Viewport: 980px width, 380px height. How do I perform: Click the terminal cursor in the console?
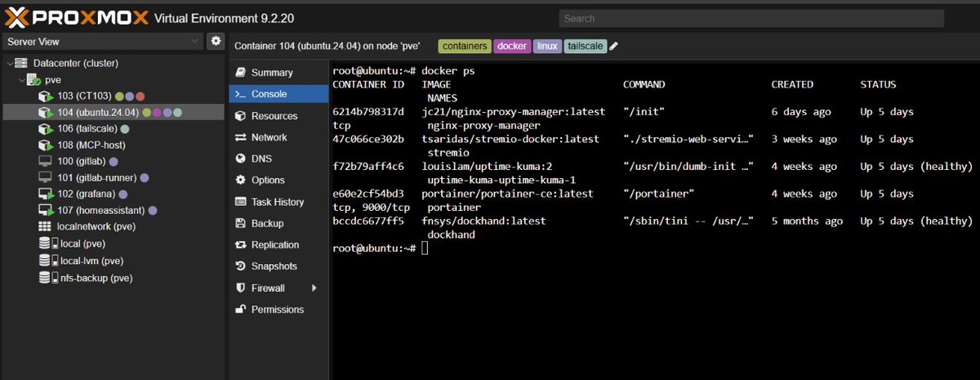(x=424, y=248)
